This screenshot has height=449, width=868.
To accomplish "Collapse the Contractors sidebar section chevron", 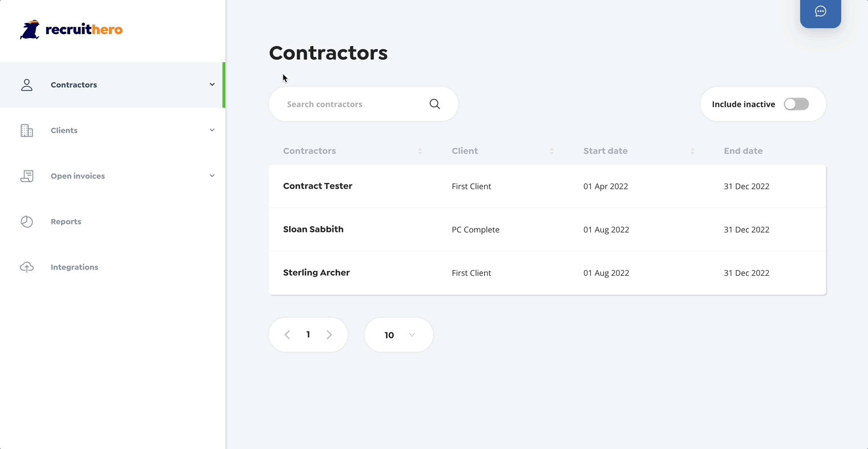I will (212, 84).
